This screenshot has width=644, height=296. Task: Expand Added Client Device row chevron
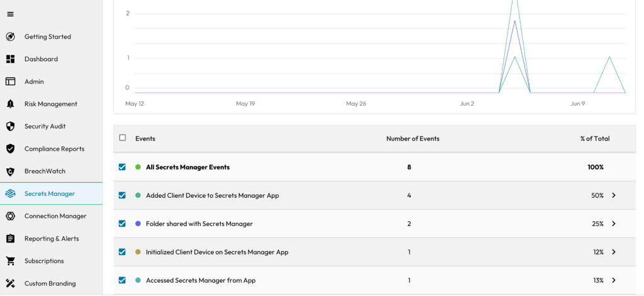[x=614, y=195]
